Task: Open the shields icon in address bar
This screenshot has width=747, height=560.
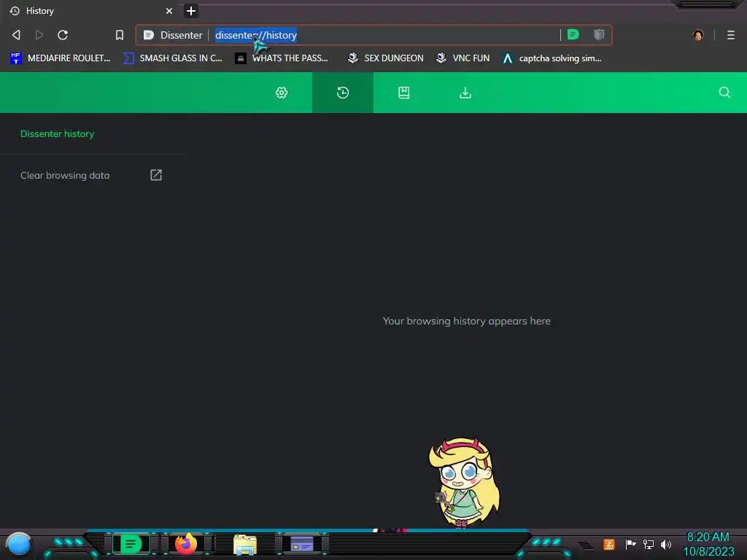Action: coord(599,34)
